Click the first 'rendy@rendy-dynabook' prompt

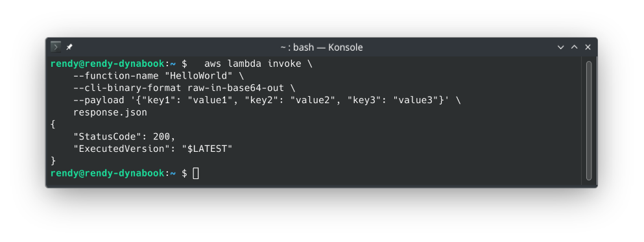pyautogui.click(x=107, y=64)
